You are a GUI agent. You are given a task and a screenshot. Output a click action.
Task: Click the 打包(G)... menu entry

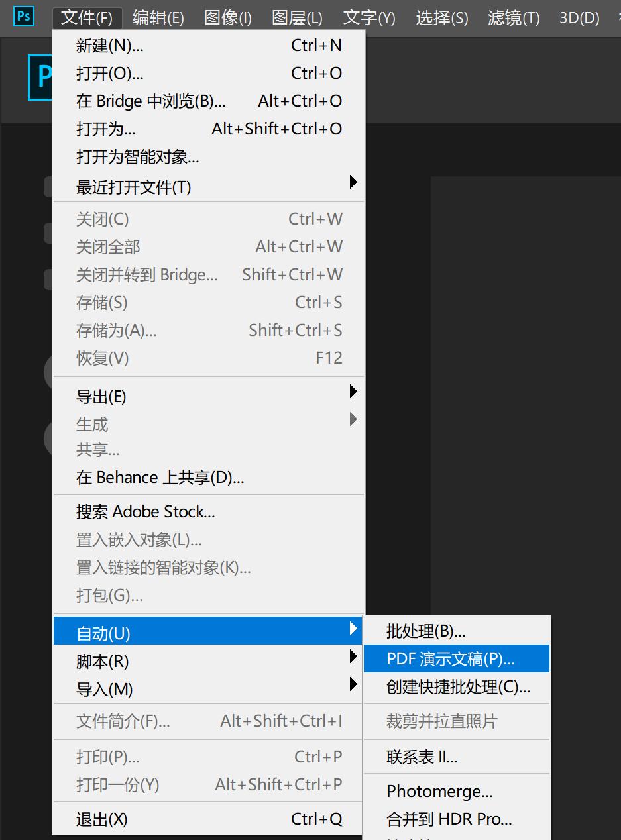coord(209,596)
